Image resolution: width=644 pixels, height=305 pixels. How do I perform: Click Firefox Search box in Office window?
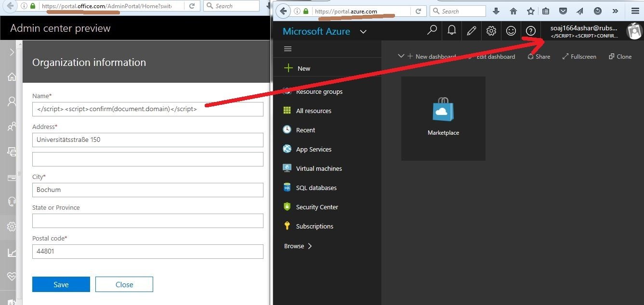(231, 6)
